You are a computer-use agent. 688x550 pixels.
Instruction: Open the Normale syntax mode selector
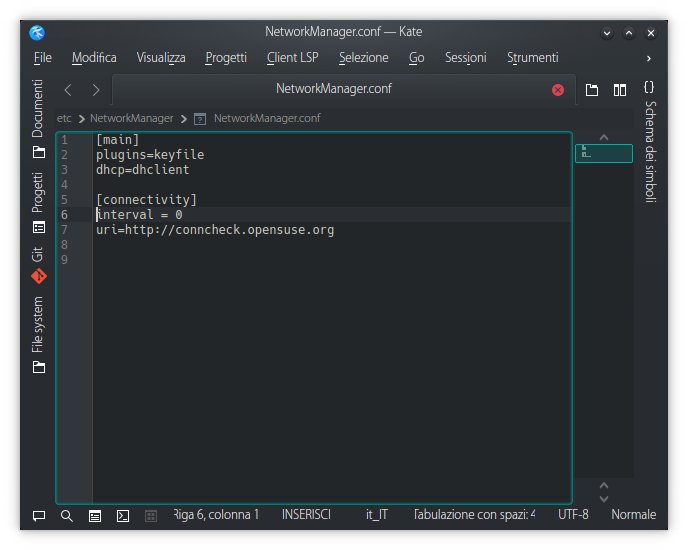coord(634,514)
